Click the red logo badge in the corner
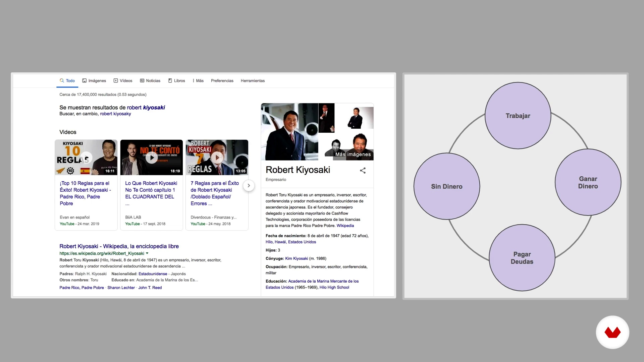 coord(612,332)
